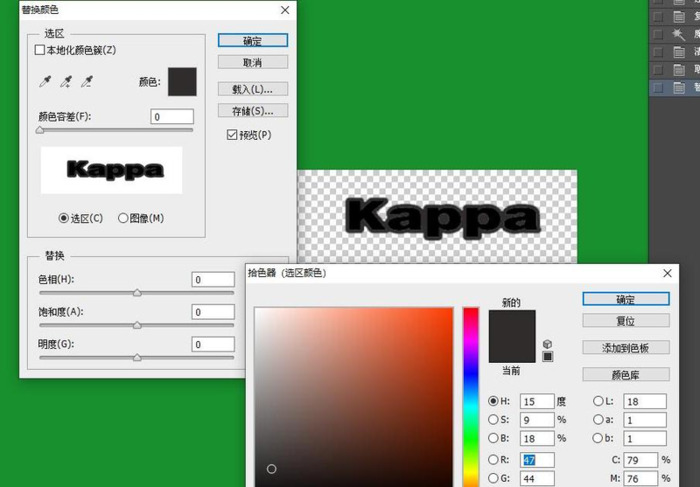
Task: Select the highlighted last history panel entry
Action: point(675,88)
